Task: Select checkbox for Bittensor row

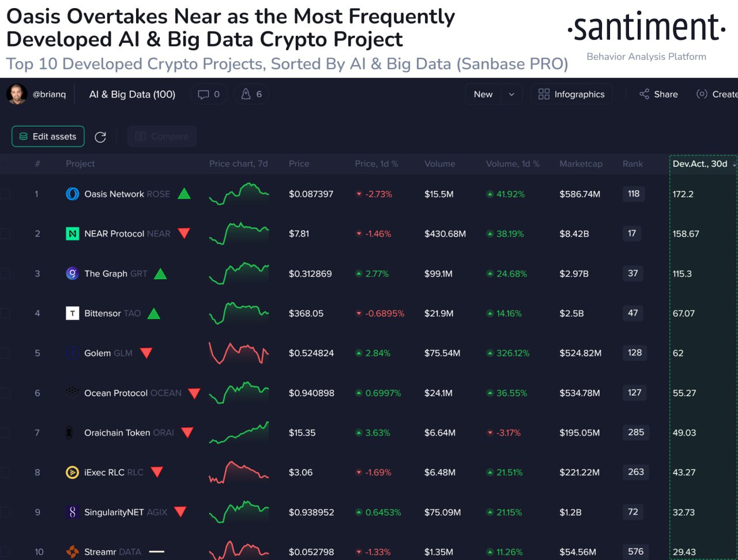Action: tap(5, 313)
